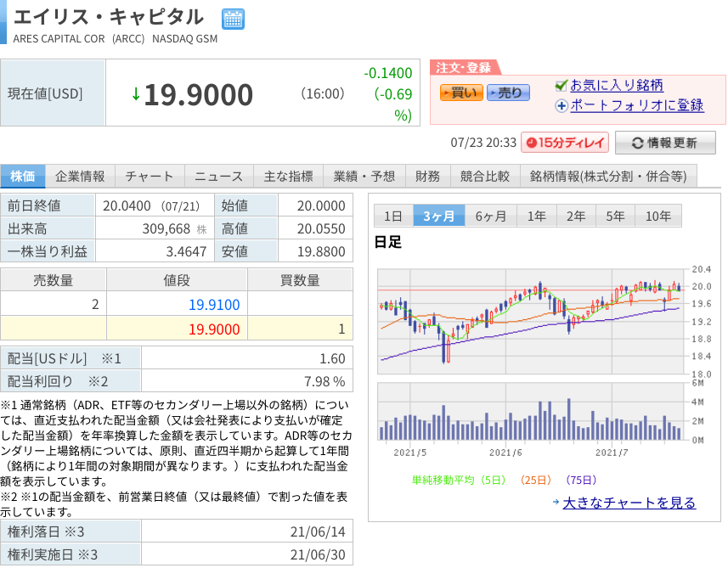The image size is (728, 568).
Task: Click the 始値 value 20.0000
Action: tap(321, 205)
